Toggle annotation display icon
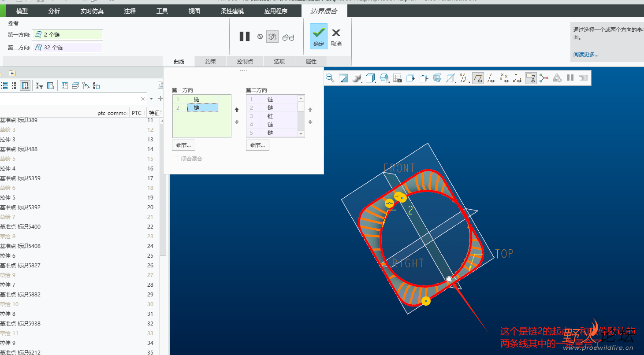The height and width of the screenshot is (355, 644). coord(531,78)
